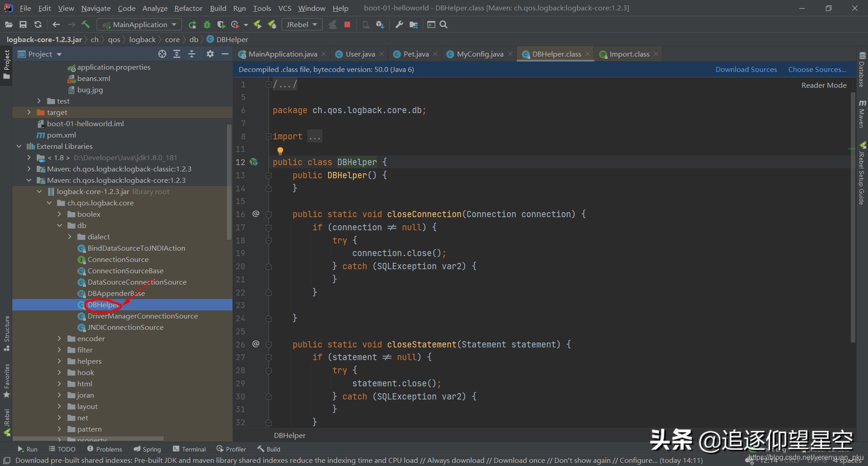Switch to the MainApplication.java tab
This screenshot has height=466, width=868.
pyautogui.click(x=283, y=54)
